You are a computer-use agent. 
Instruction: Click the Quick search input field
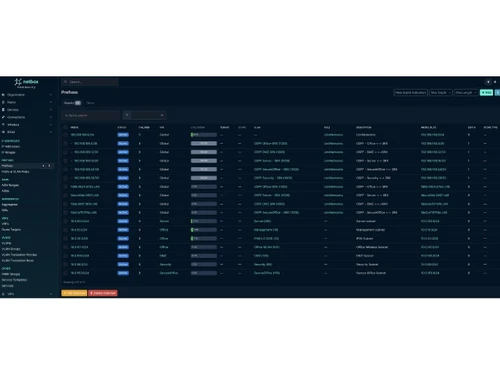click(x=91, y=115)
